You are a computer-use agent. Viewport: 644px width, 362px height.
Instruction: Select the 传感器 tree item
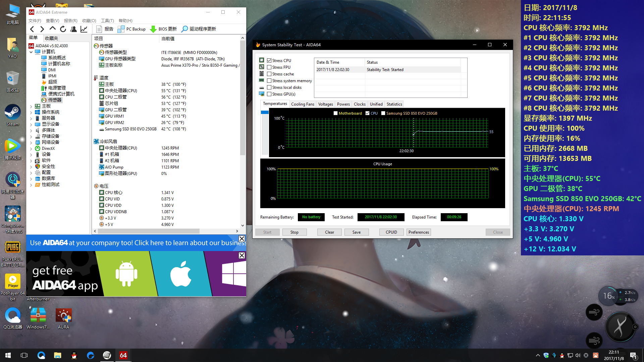tap(52, 100)
